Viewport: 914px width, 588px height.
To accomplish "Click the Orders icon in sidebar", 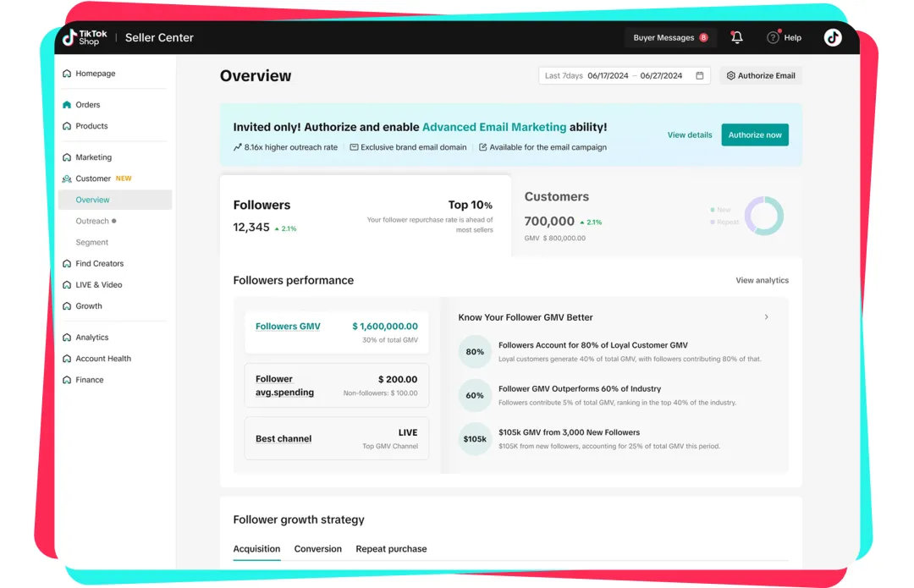I will pos(67,105).
